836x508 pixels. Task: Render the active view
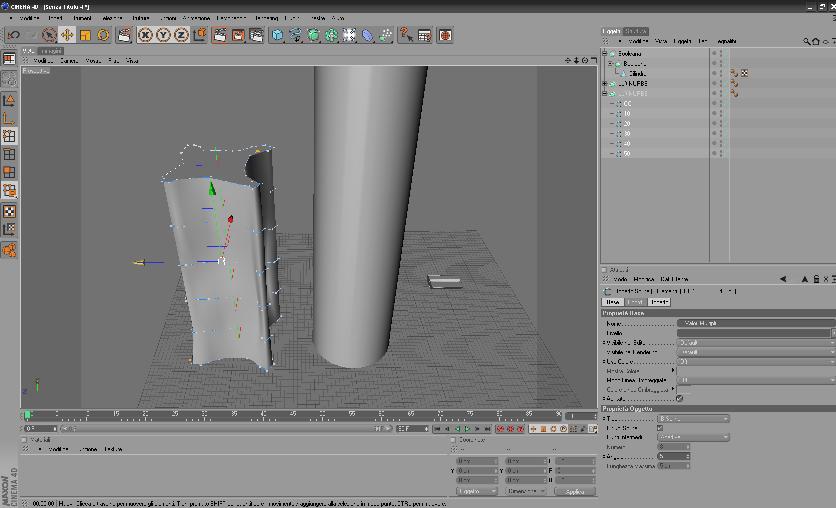[x=220, y=35]
